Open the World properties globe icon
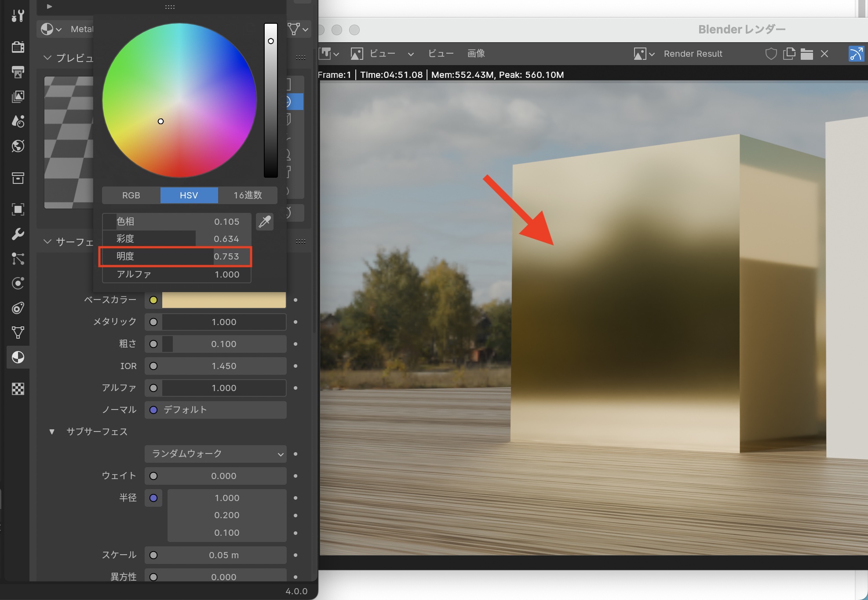 [x=18, y=146]
